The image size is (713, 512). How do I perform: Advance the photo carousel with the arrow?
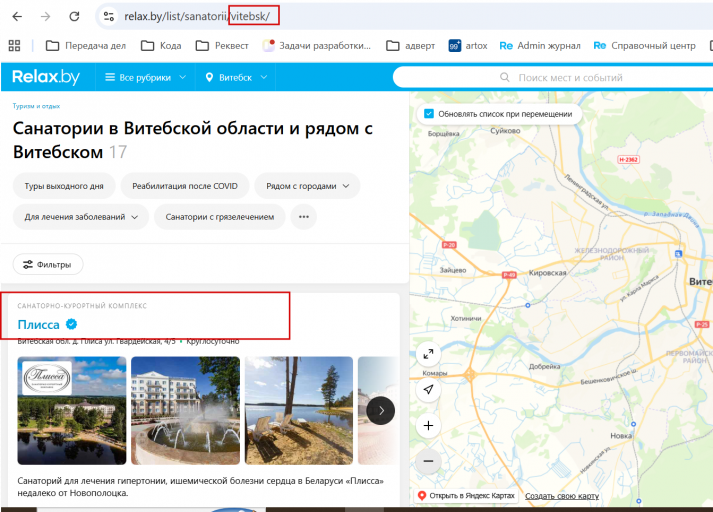[x=381, y=411]
